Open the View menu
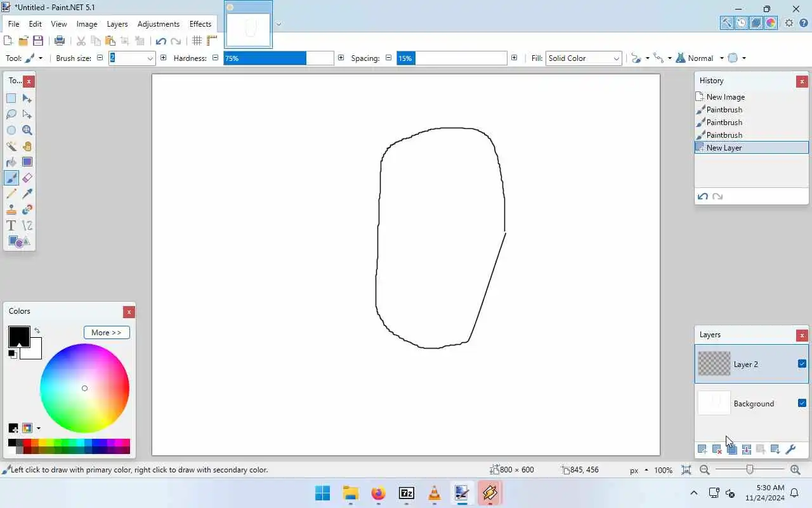The width and height of the screenshot is (812, 508). (59, 24)
